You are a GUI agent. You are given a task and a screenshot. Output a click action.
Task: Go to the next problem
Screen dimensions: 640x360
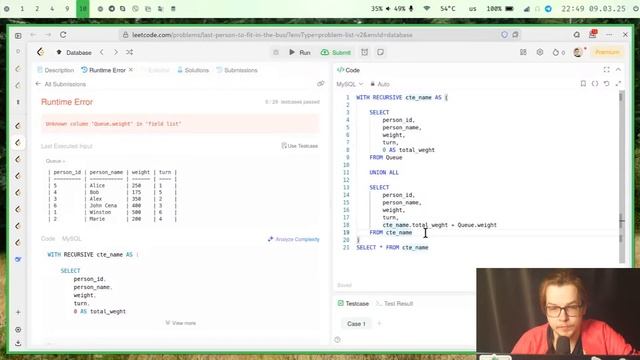click(116, 52)
